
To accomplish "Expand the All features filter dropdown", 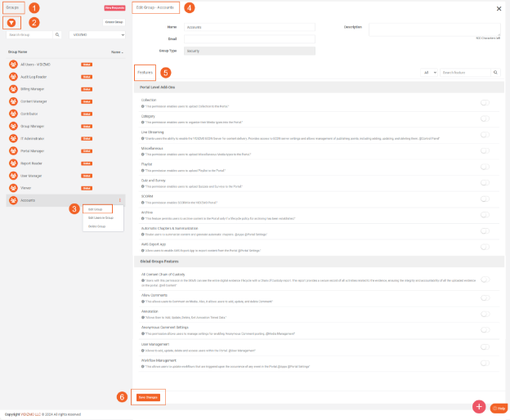I will pyautogui.click(x=430, y=73).
